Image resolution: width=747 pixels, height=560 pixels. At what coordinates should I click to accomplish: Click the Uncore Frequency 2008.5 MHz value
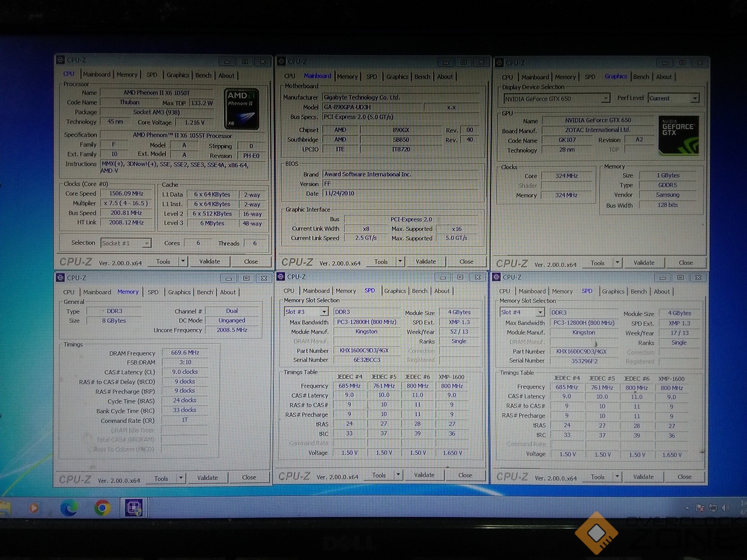pos(232,330)
